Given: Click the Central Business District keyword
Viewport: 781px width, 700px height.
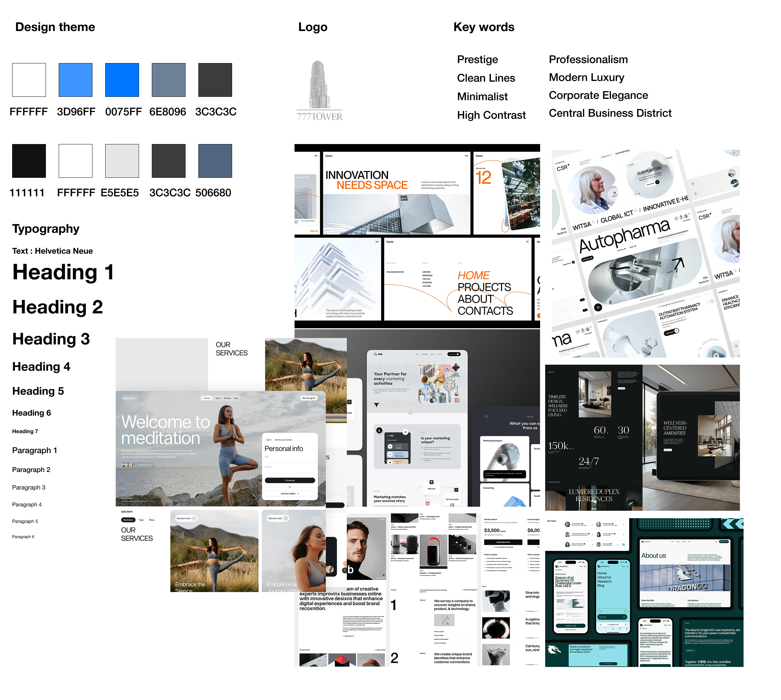Looking at the screenshot, I should pos(610,113).
